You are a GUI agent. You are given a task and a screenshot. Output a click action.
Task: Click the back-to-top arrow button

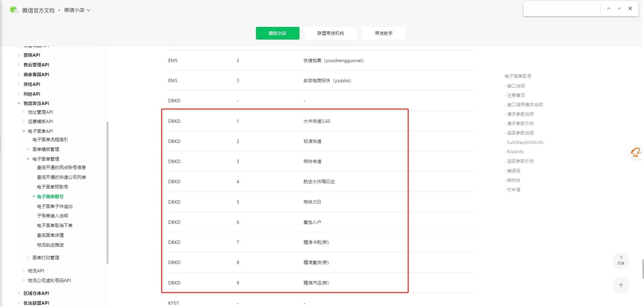coord(621,286)
